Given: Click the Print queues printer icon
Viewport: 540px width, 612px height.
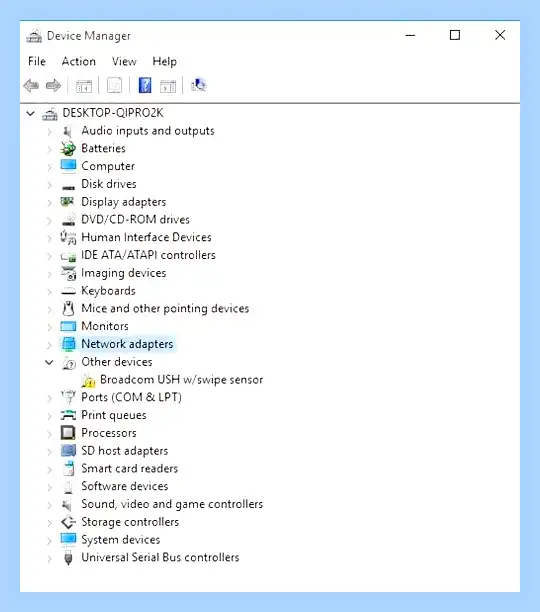Looking at the screenshot, I should [68, 415].
